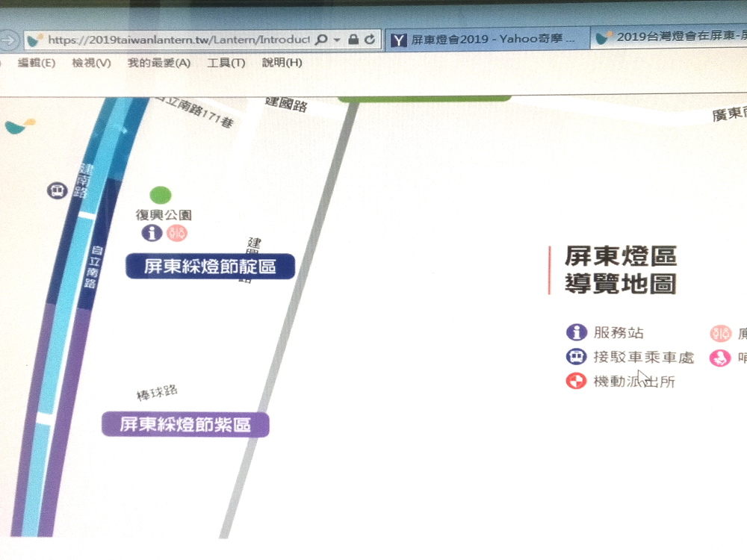Open the 工具(T) menu
Viewport: 747px width, 560px height.
(226, 63)
